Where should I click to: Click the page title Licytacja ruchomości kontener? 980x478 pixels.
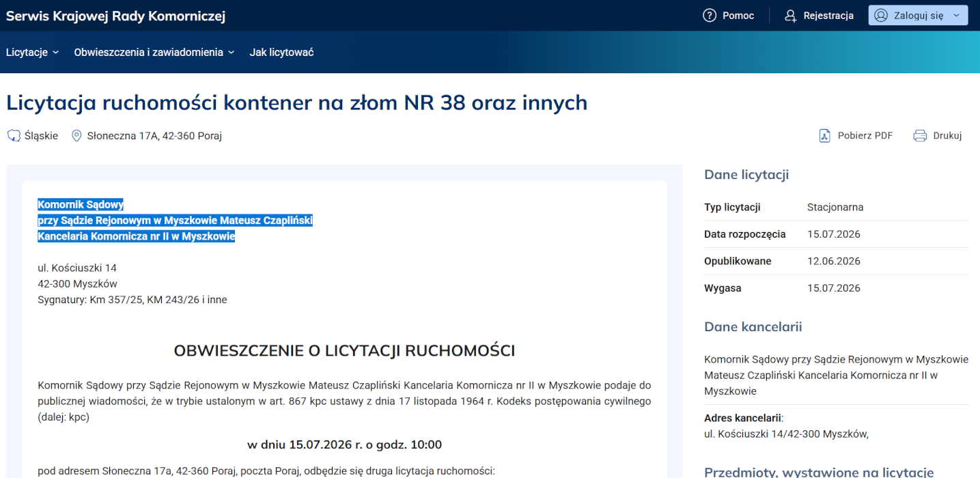[296, 102]
